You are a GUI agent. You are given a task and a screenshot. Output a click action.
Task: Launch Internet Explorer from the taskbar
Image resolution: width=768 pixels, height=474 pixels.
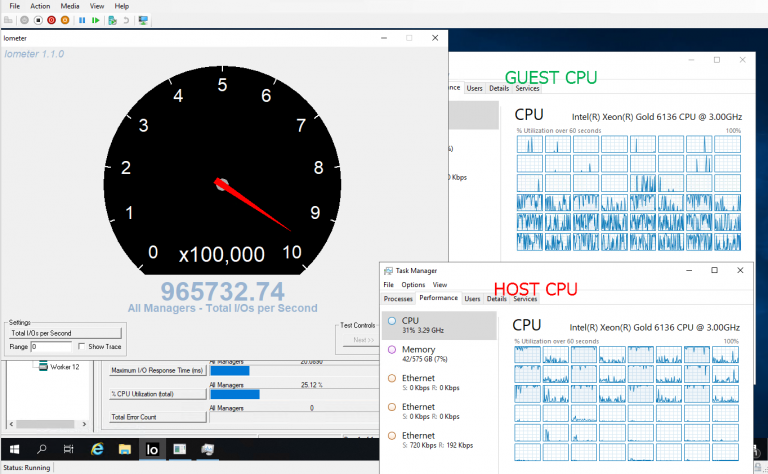tap(97, 449)
